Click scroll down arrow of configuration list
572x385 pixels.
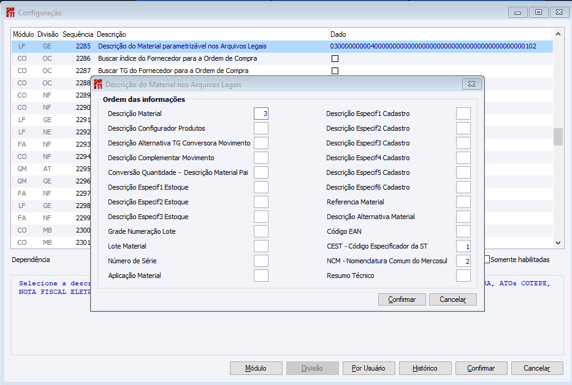(558, 243)
